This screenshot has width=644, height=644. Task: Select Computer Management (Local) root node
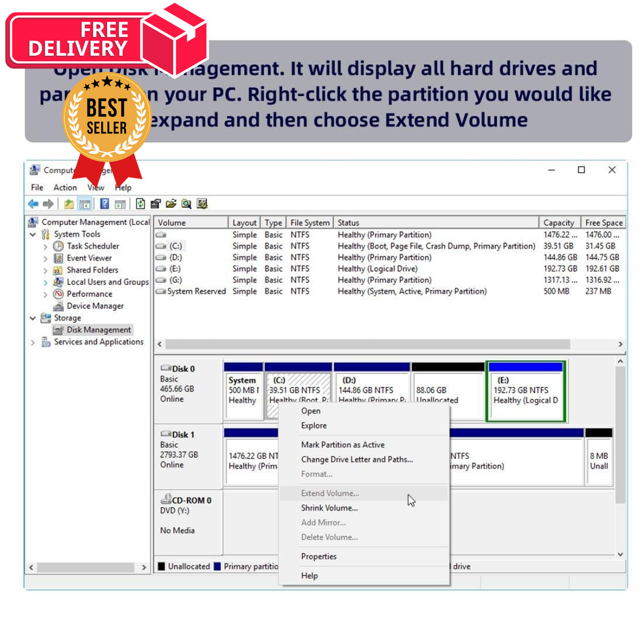pos(95,222)
